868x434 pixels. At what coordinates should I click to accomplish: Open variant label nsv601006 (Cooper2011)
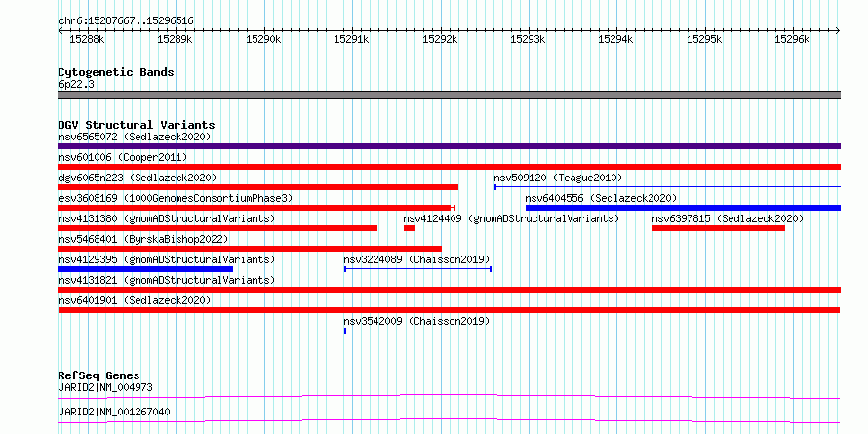(123, 157)
